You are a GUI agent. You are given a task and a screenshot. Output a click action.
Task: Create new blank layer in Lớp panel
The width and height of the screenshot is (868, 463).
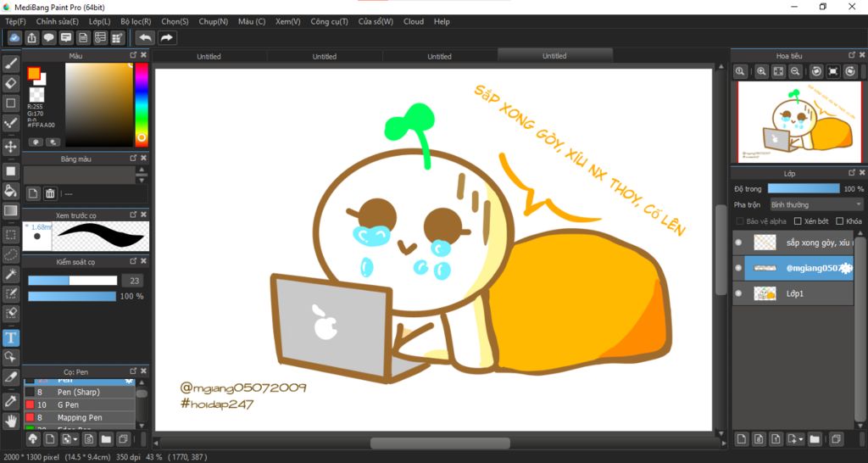coord(742,440)
